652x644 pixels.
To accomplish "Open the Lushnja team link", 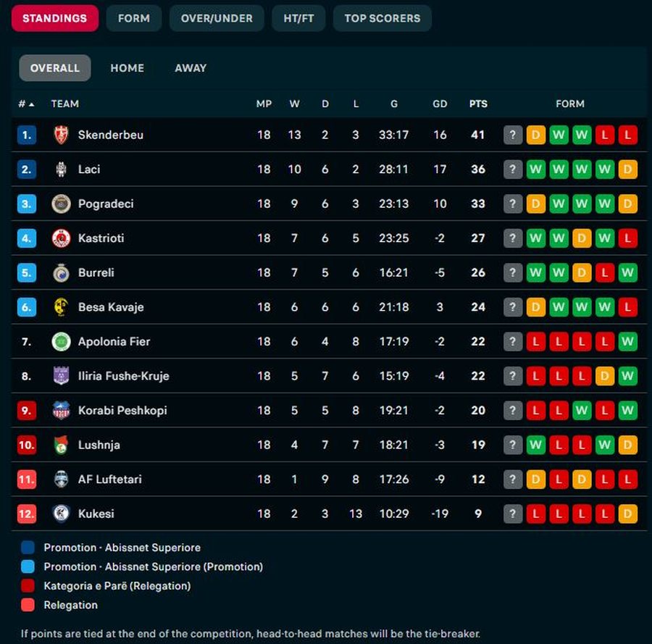I will (99, 445).
